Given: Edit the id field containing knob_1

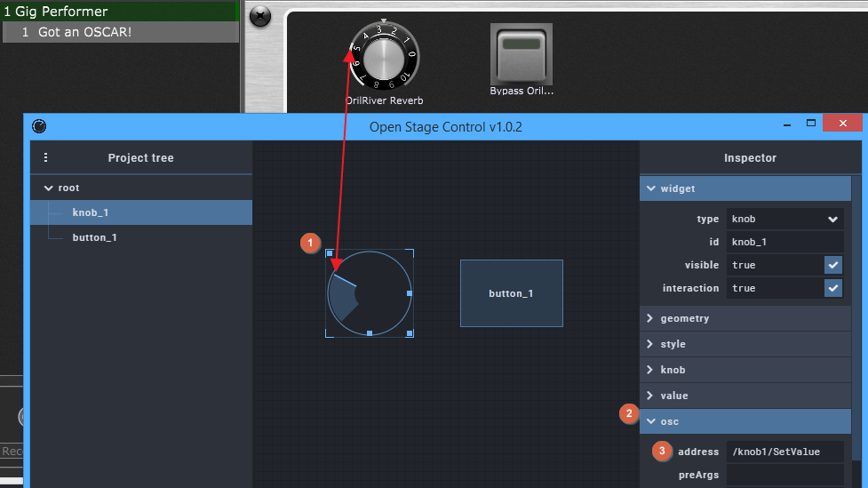Looking at the screenshot, I should [785, 242].
